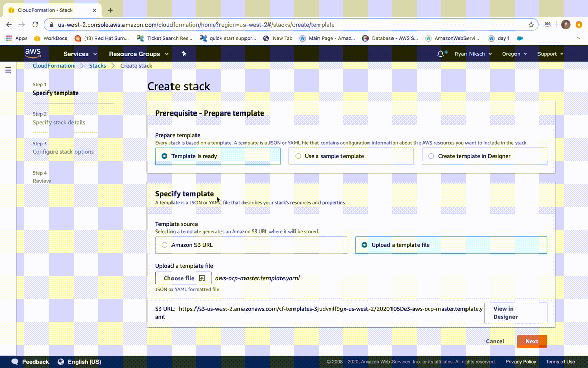Viewport: 588px width, 368px height.
Task: Click the aws-ocp-master.template.yaml filename
Action: tap(257, 278)
